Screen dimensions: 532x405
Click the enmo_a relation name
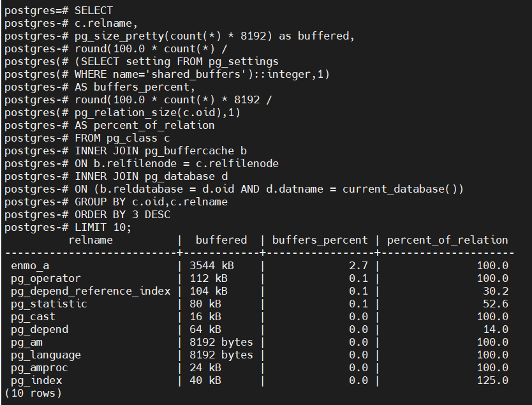point(29,265)
